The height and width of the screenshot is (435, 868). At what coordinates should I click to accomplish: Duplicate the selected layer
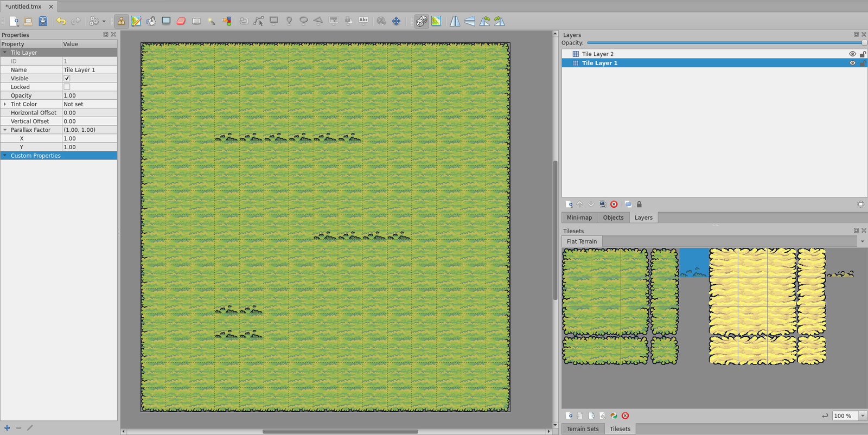[602, 204]
